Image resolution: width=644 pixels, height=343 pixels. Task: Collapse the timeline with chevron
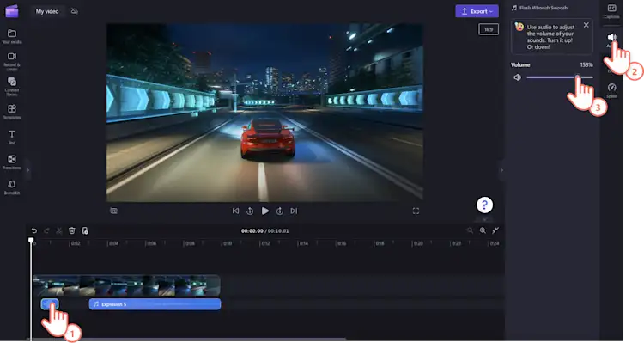484,220
